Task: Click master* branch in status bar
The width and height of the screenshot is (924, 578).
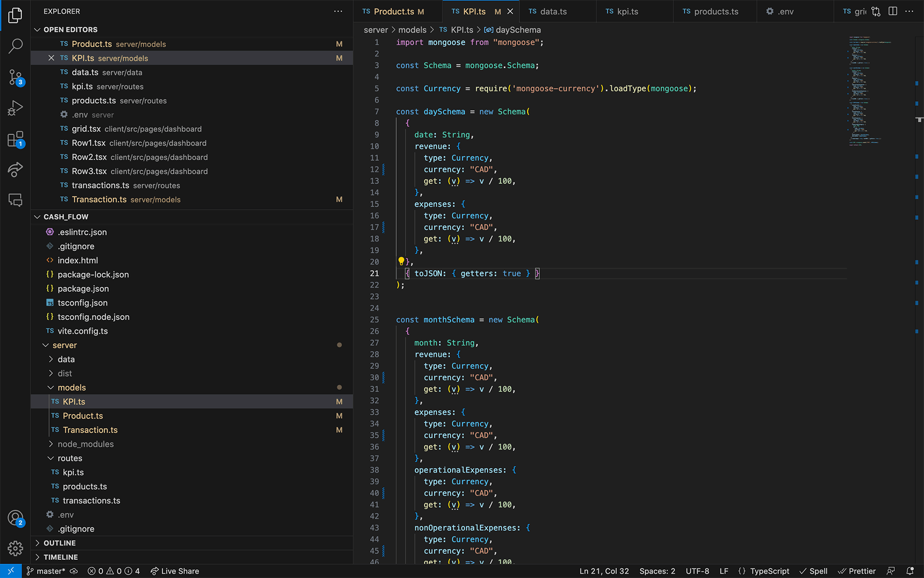Action: pyautogui.click(x=46, y=571)
